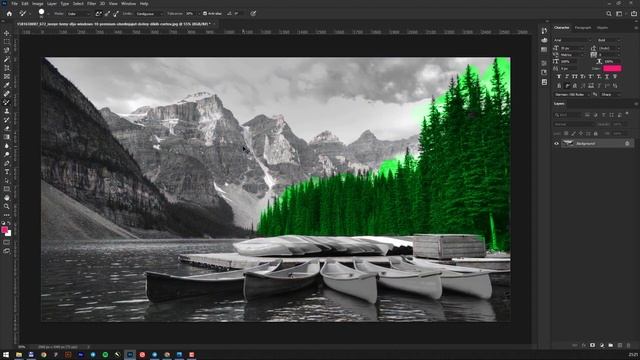
Task: Open the Bold font style dropdown
Action: (609, 40)
